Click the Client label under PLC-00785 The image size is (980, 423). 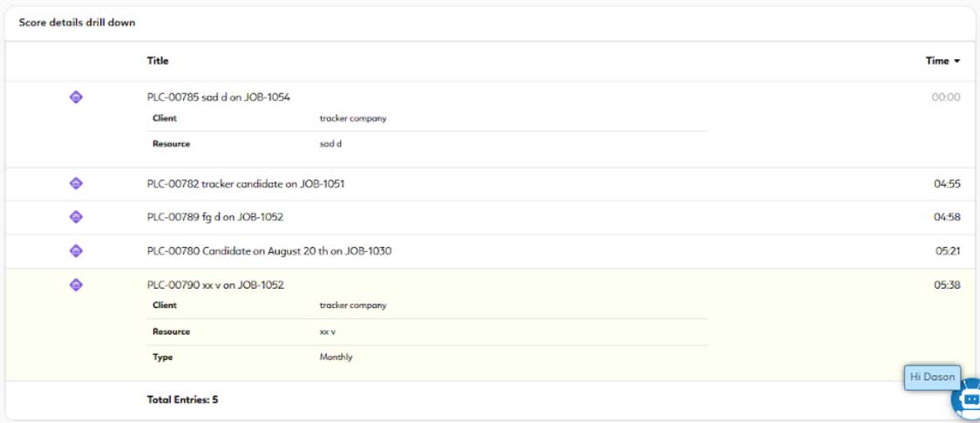[x=165, y=118]
